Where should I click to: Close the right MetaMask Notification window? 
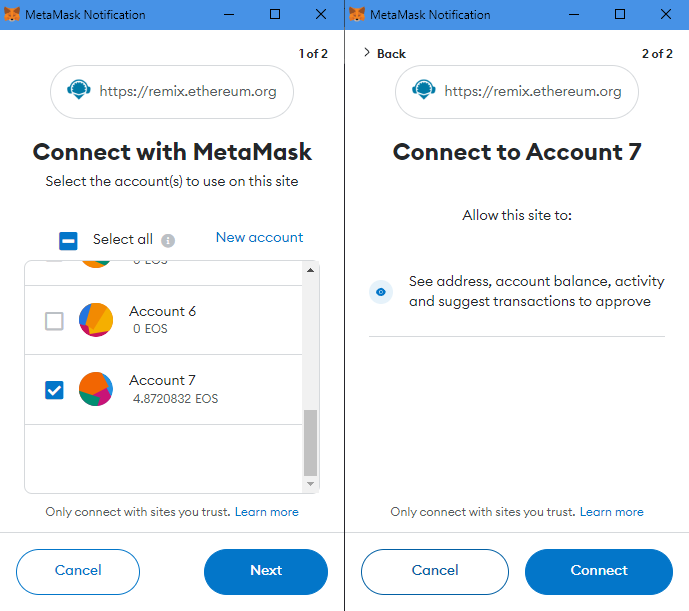666,15
